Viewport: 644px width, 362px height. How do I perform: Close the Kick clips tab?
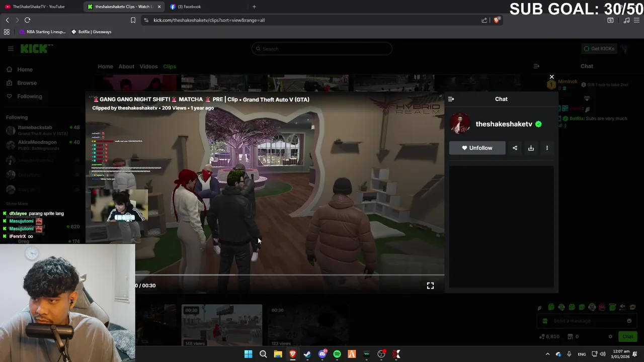coord(159,7)
